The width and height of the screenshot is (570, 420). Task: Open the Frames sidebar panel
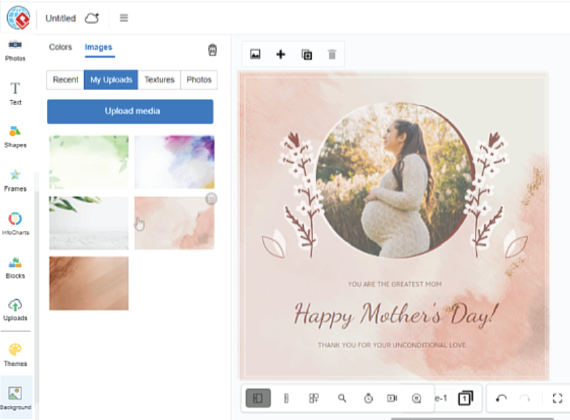[x=15, y=180]
